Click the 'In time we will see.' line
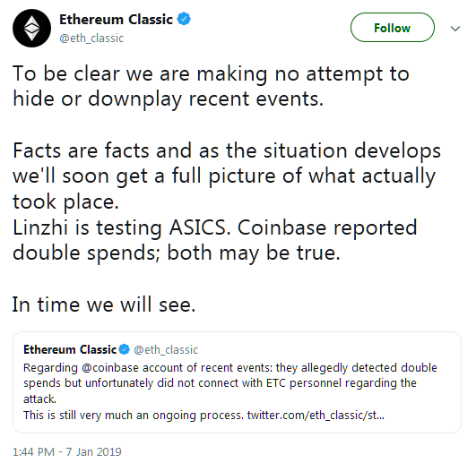 click(x=104, y=304)
